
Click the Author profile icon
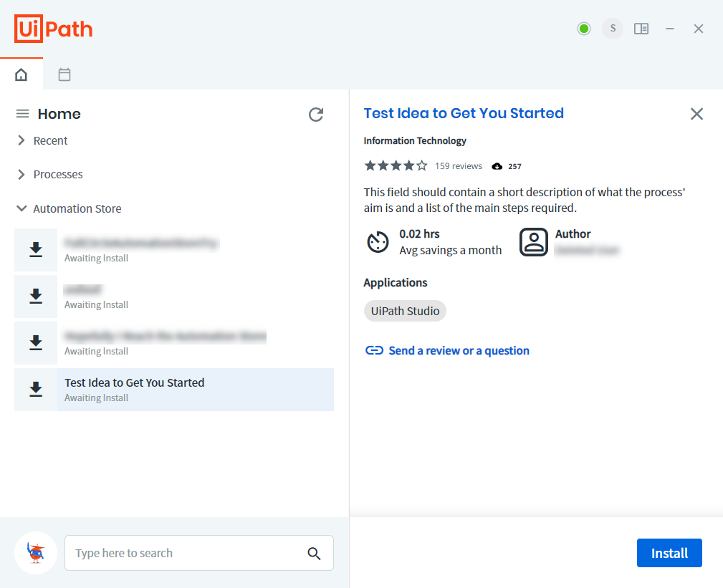coord(534,242)
